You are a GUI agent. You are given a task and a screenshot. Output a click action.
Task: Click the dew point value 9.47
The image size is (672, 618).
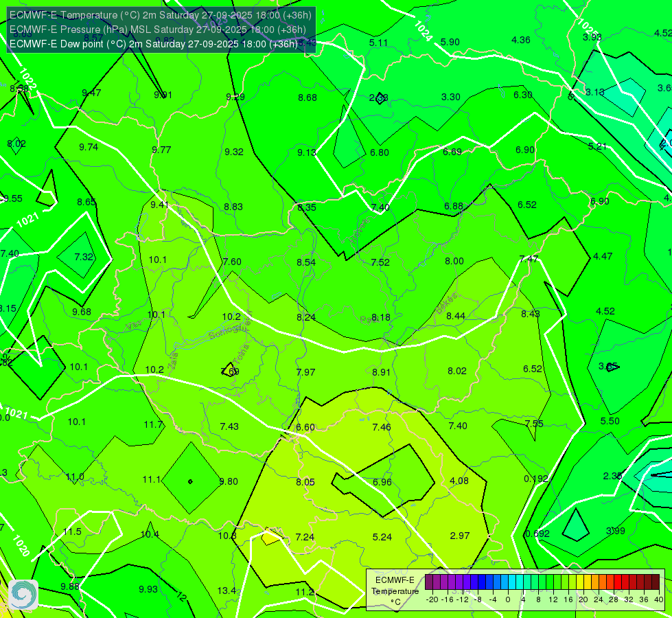(91, 93)
